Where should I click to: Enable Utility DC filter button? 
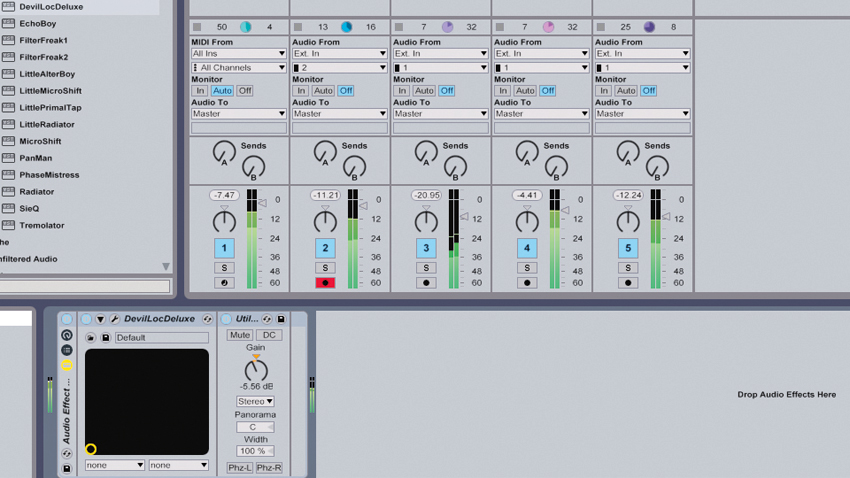click(x=269, y=335)
